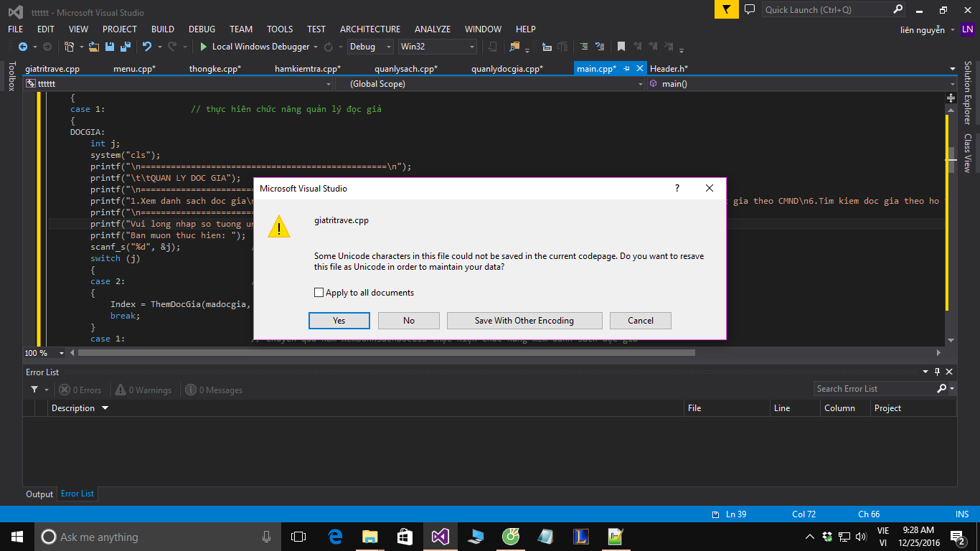Screen dimensions: 980x551
Task: Check the Apply to all documents checkbox
Action: pyautogui.click(x=319, y=293)
